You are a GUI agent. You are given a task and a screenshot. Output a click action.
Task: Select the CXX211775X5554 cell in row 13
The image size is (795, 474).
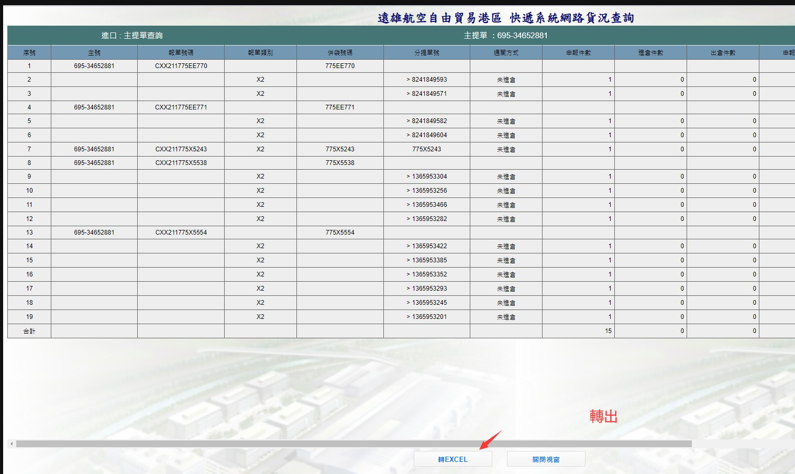tap(181, 232)
